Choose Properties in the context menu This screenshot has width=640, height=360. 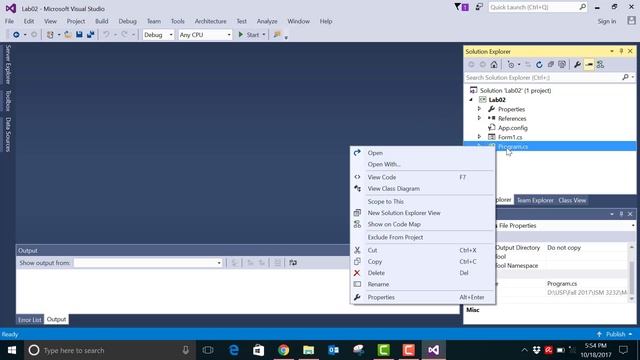(x=423, y=297)
